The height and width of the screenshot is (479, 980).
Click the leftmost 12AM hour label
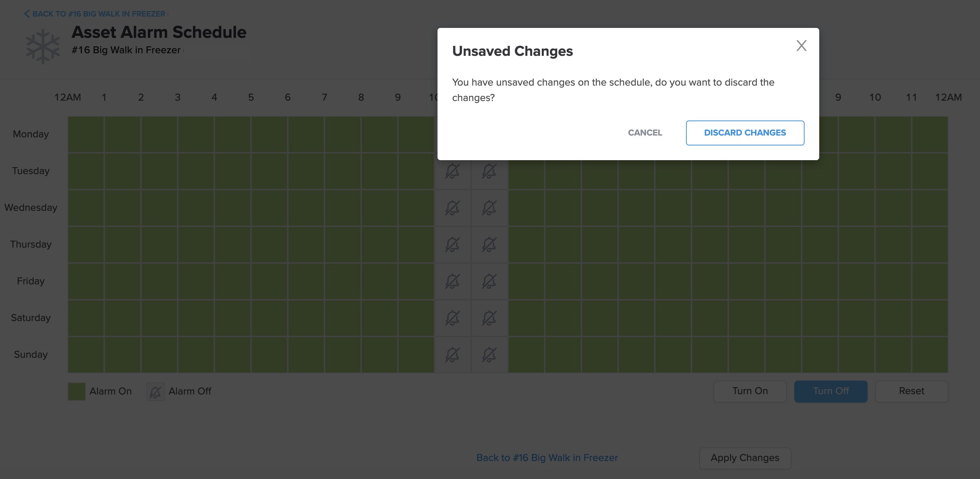[x=68, y=97]
